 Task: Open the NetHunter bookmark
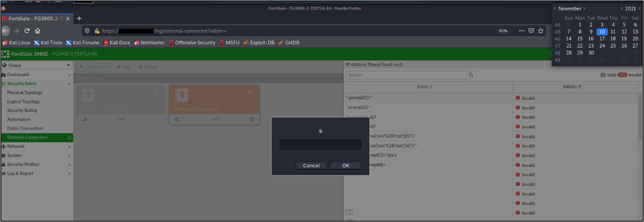pos(149,43)
